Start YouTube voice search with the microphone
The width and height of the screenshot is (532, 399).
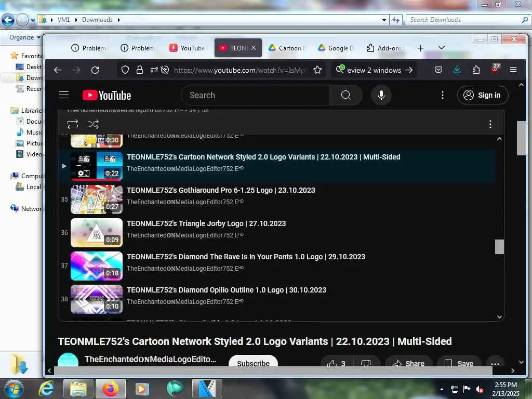click(x=381, y=95)
